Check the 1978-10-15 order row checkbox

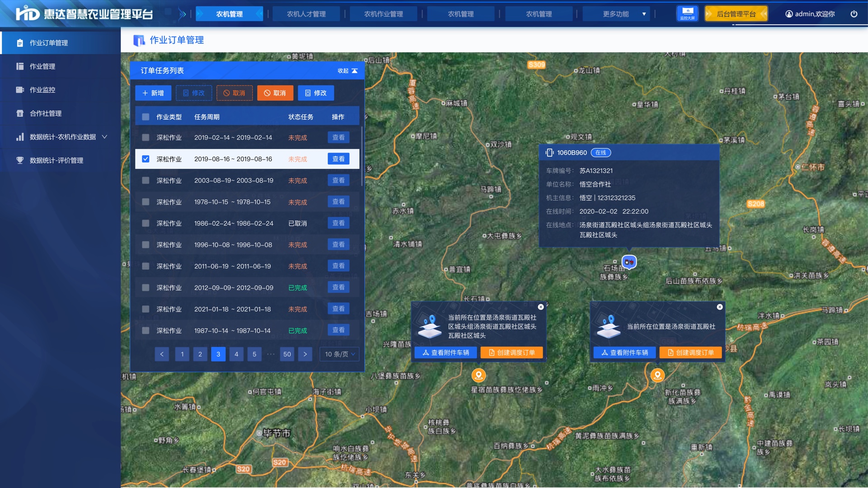(x=145, y=202)
